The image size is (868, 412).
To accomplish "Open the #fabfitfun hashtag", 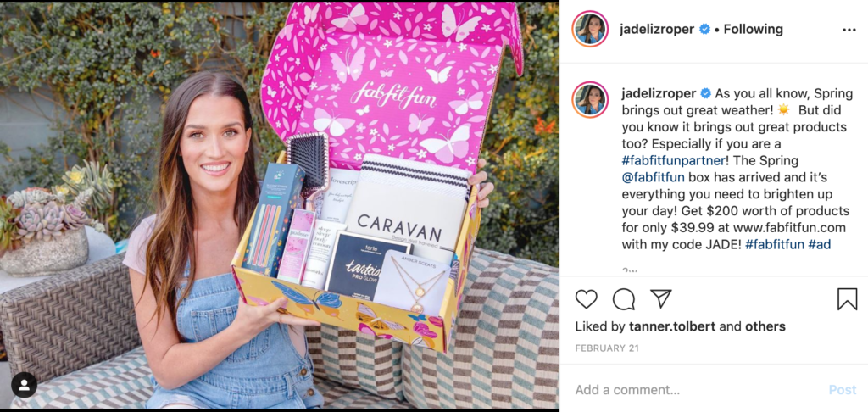I will [x=775, y=244].
